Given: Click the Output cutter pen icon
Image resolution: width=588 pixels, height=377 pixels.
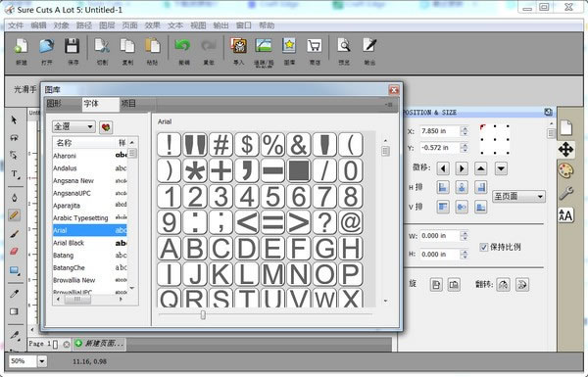Looking at the screenshot, I should click(369, 46).
